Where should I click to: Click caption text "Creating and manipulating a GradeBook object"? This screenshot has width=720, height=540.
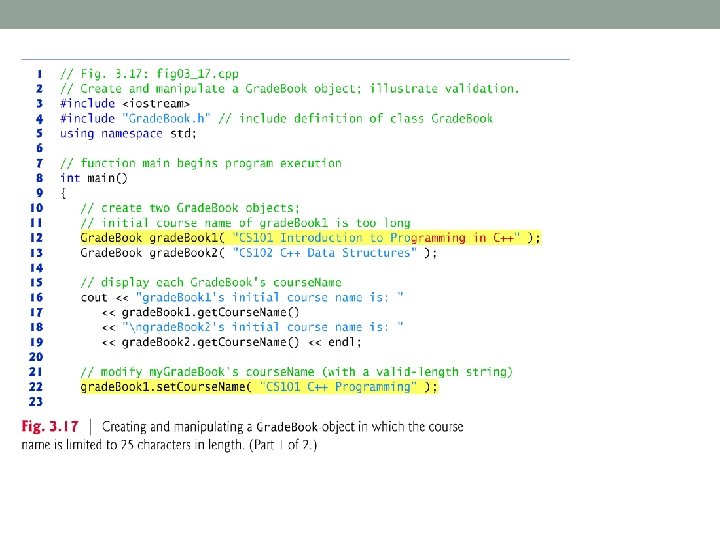228,427
